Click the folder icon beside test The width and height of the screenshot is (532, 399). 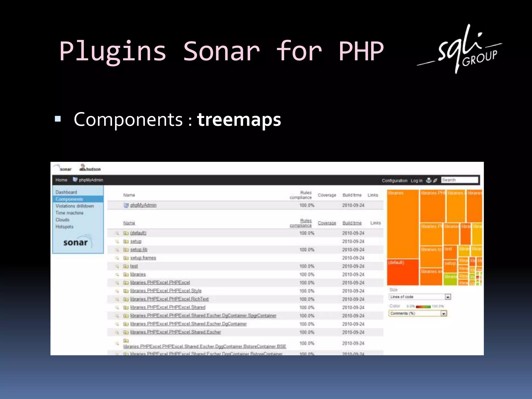[126, 266]
